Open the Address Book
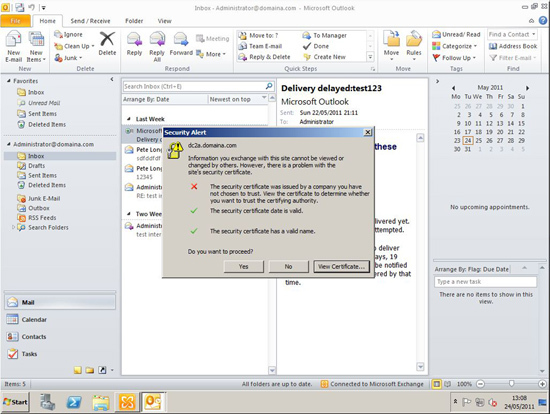Image resolution: width=550 pixels, height=414 pixels. [513, 46]
